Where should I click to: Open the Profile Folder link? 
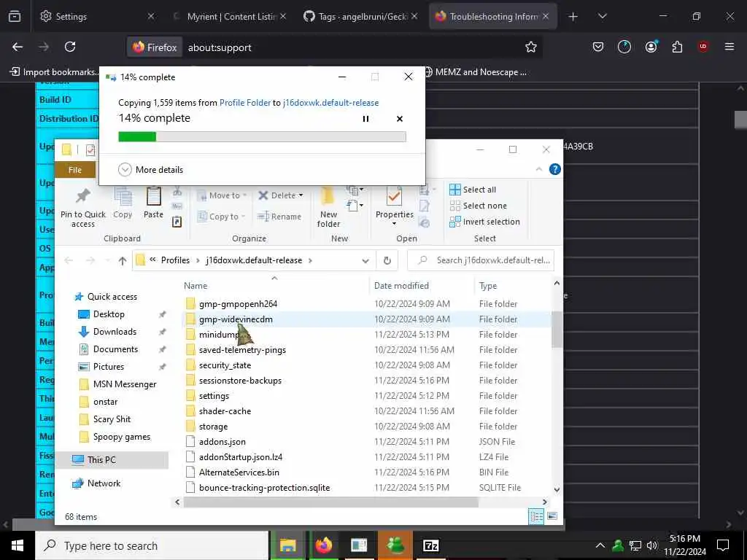[245, 102]
